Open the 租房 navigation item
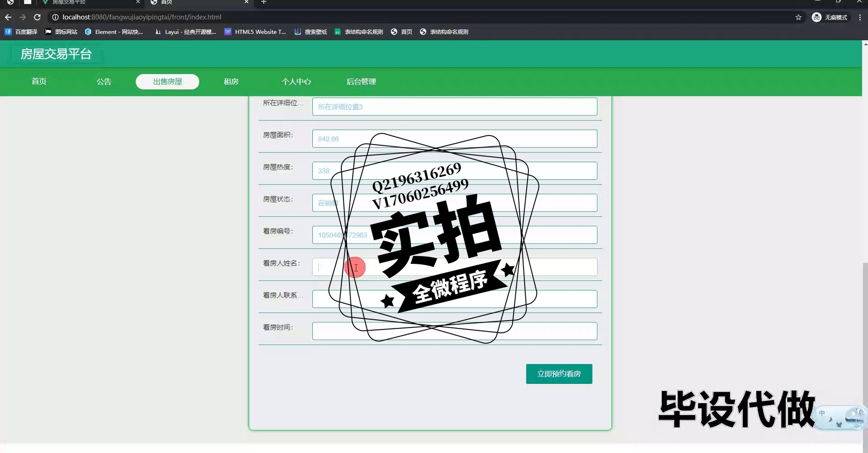 pos(231,81)
